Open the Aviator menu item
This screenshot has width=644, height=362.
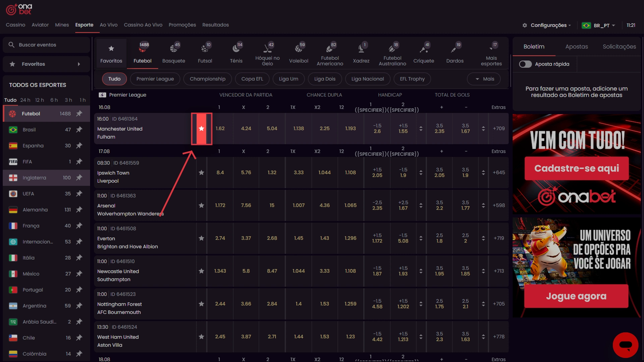40,25
